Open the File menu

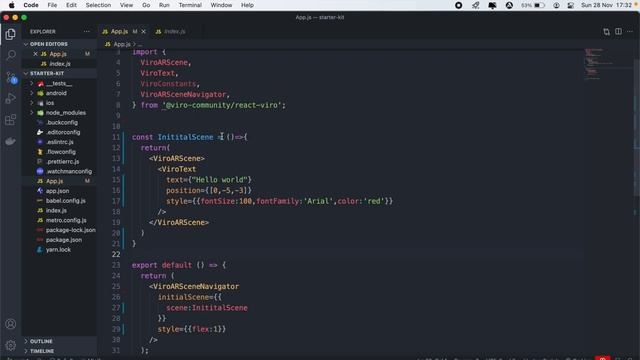point(52,5)
